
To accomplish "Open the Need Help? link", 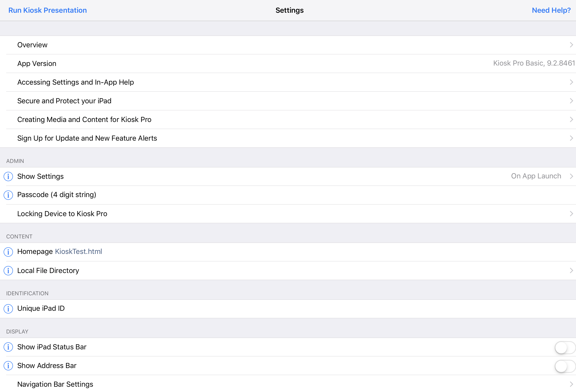I will point(551,10).
